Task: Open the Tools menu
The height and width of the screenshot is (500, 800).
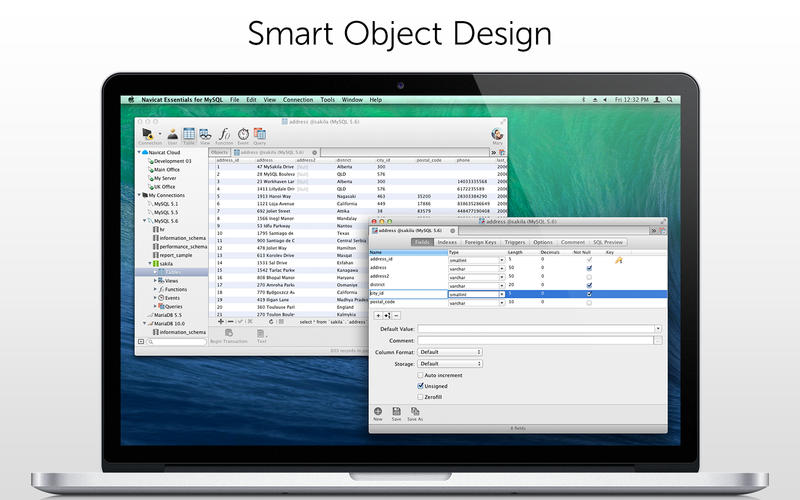Action: coord(328,100)
